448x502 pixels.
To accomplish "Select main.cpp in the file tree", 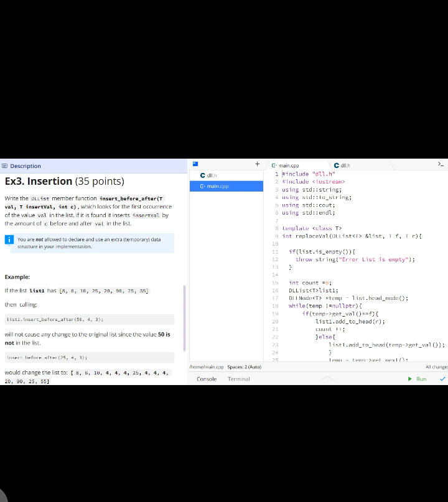I will [x=226, y=187].
